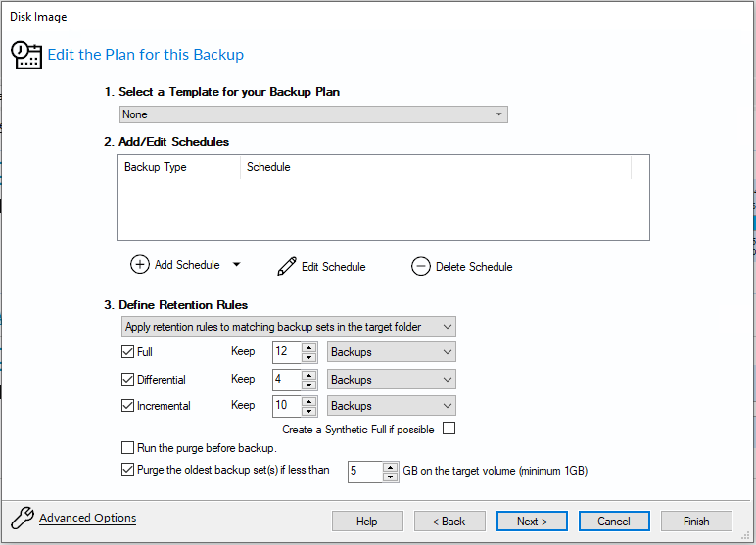Screen dimensions: 756x545
Task: Toggle the Differential retention checkbox
Action: tap(128, 380)
